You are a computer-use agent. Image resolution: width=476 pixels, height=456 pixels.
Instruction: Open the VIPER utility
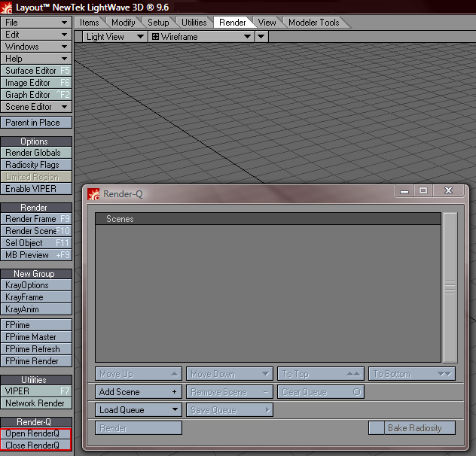click(36, 391)
